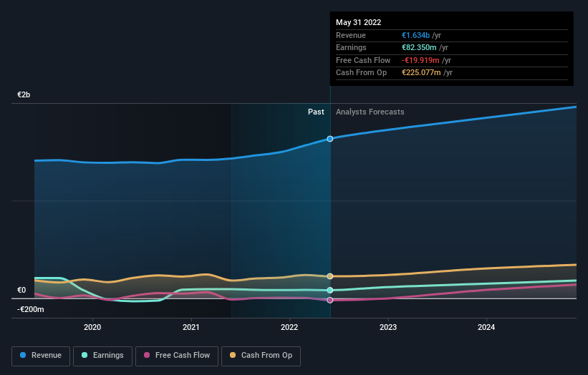Click the May 31 2022 tooltip date
Image resolution: width=588 pixels, height=375 pixels.
click(x=359, y=22)
